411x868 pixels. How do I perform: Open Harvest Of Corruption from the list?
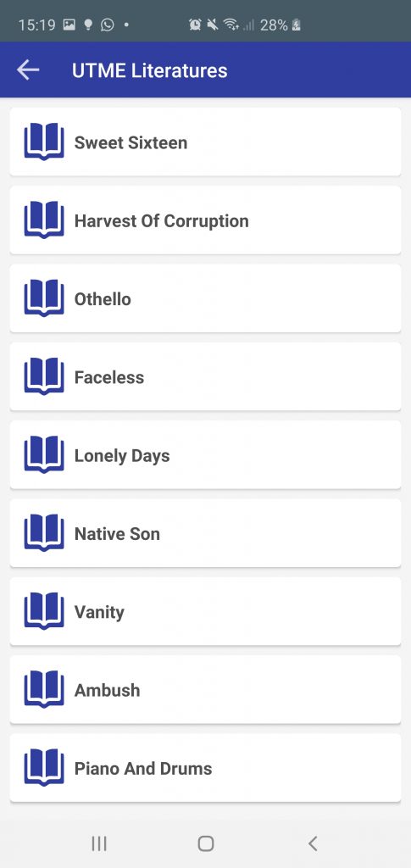click(205, 220)
